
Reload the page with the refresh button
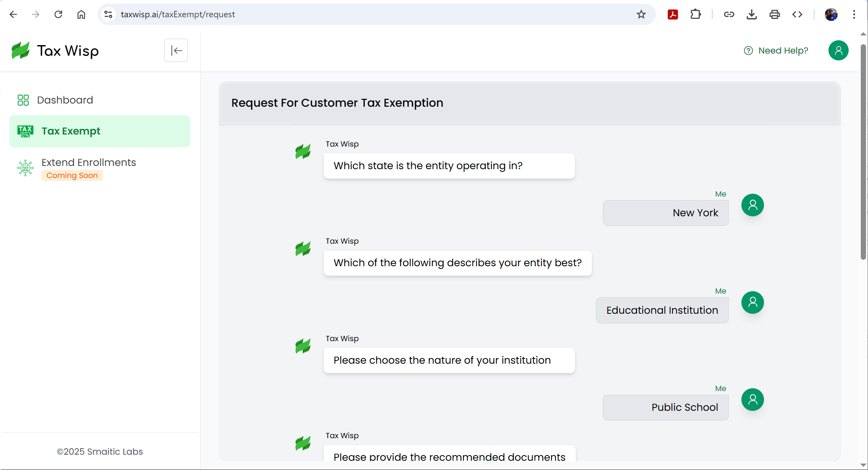[x=58, y=14]
